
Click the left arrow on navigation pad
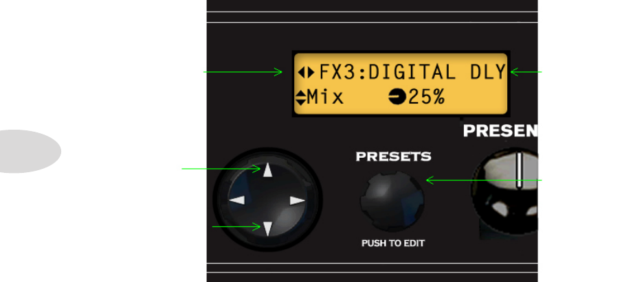click(x=237, y=200)
